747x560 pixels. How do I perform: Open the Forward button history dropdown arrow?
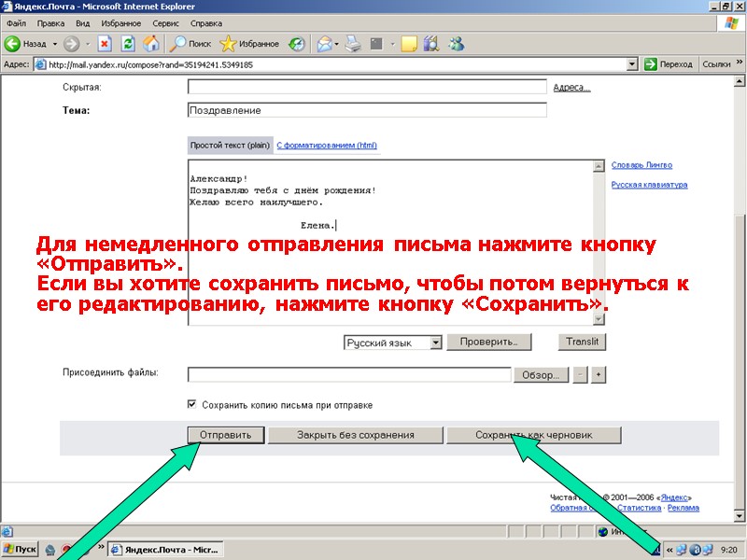(88, 44)
